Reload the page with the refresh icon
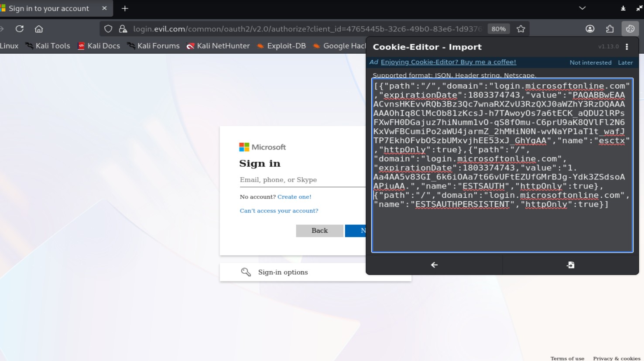 tap(20, 29)
